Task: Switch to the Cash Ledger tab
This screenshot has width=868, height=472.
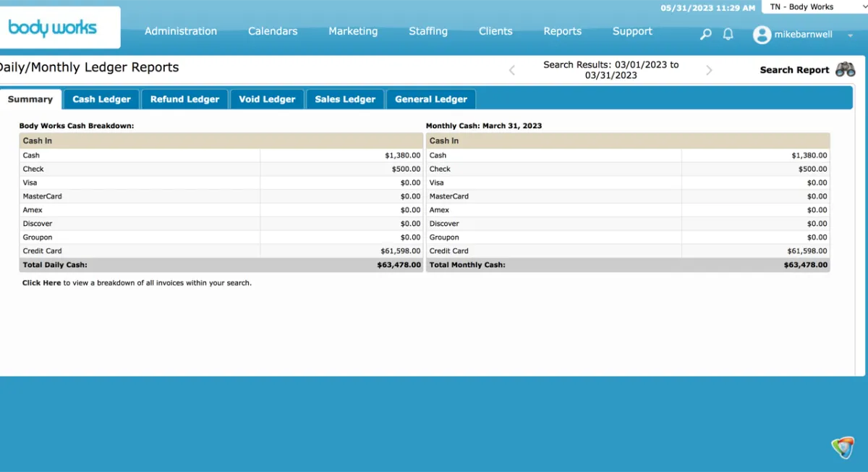Action: click(x=101, y=99)
